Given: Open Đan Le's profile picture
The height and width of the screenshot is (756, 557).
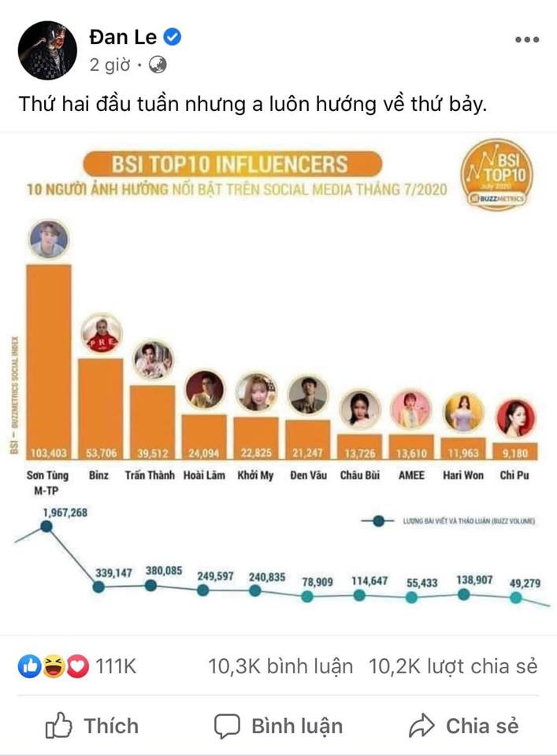Looking at the screenshot, I should click(47, 50).
